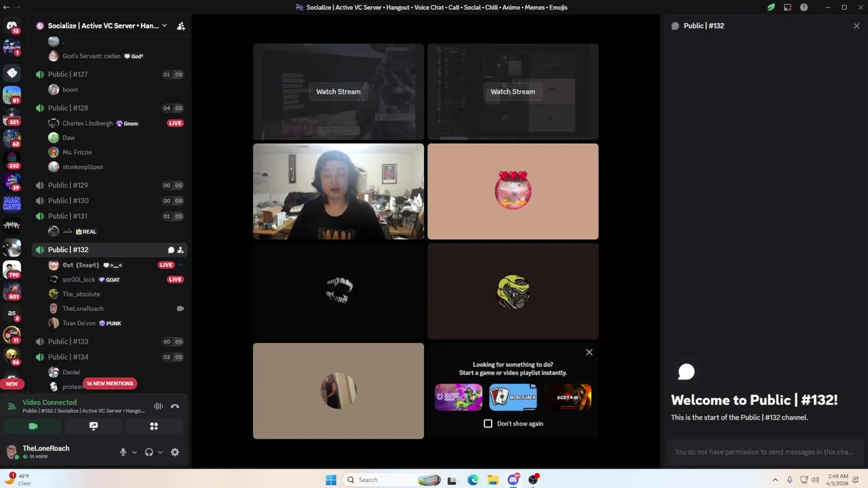Mute the microphone
Viewport: 868px width, 488px height.
coord(123,452)
